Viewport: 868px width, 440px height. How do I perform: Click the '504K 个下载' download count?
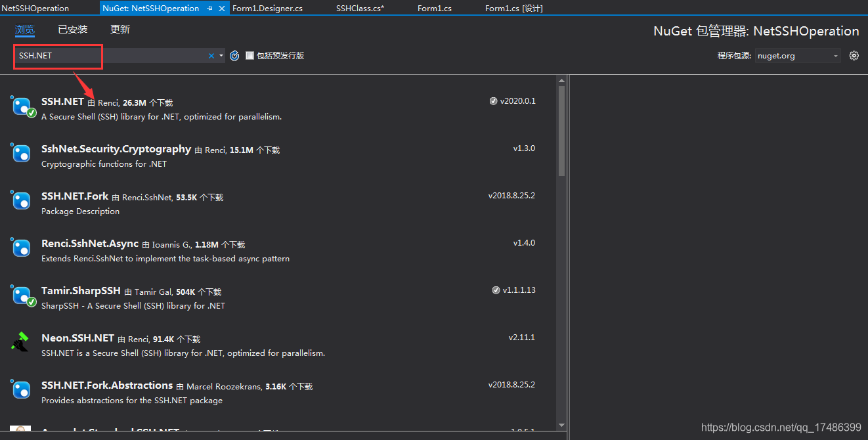[199, 292]
